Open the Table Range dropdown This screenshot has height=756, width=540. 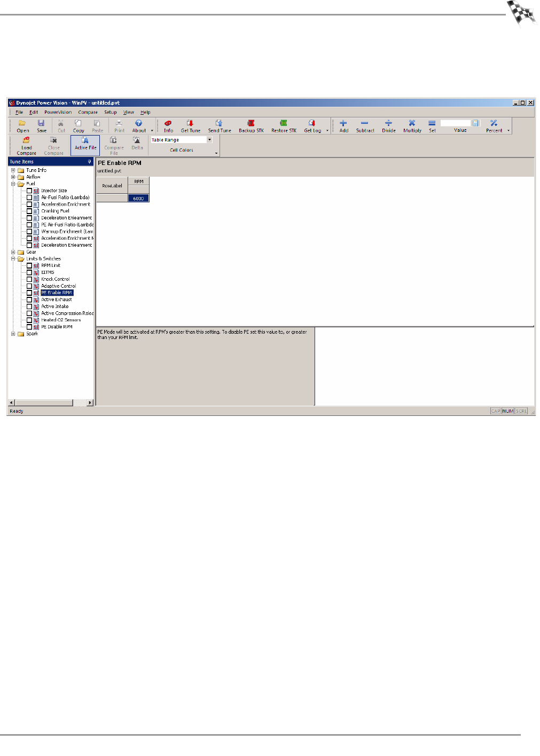pos(209,140)
